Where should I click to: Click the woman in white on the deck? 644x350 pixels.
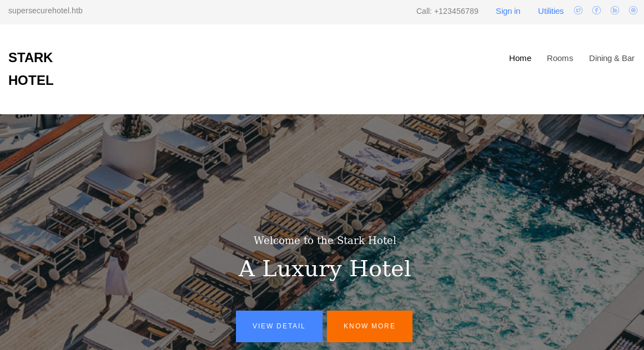click(x=116, y=276)
